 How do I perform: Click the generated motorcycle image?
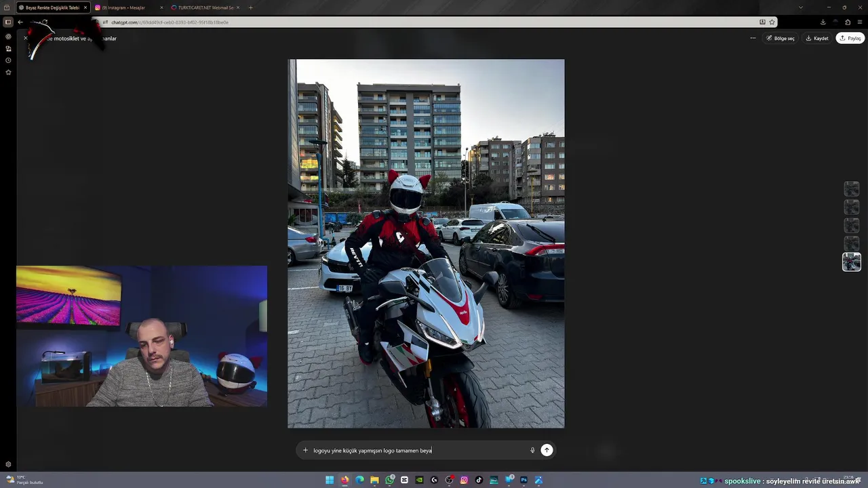pyautogui.click(x=426, y=243)
